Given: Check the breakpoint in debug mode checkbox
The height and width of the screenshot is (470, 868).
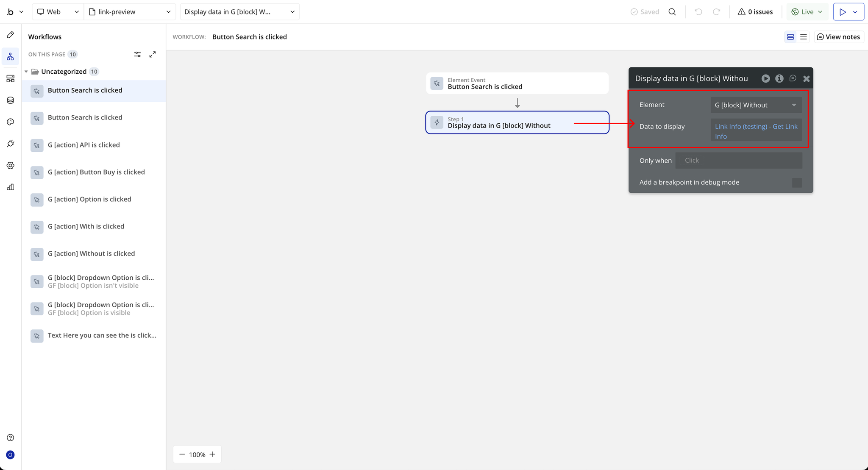Looking at the screenshot, I should pyautogui.click(x=797, y=183).
